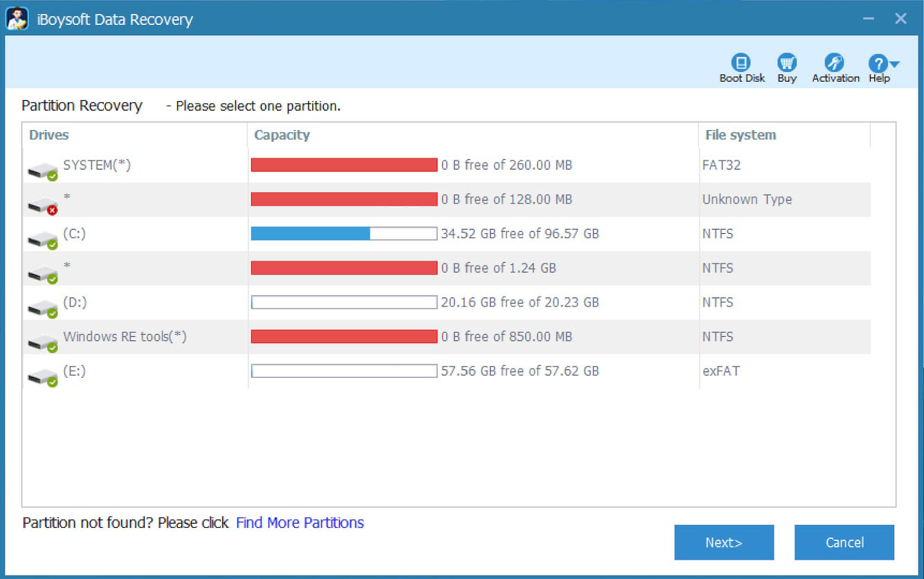The image size is (924, 579).
Task: Click the Next button
Action: pos(724,542)
